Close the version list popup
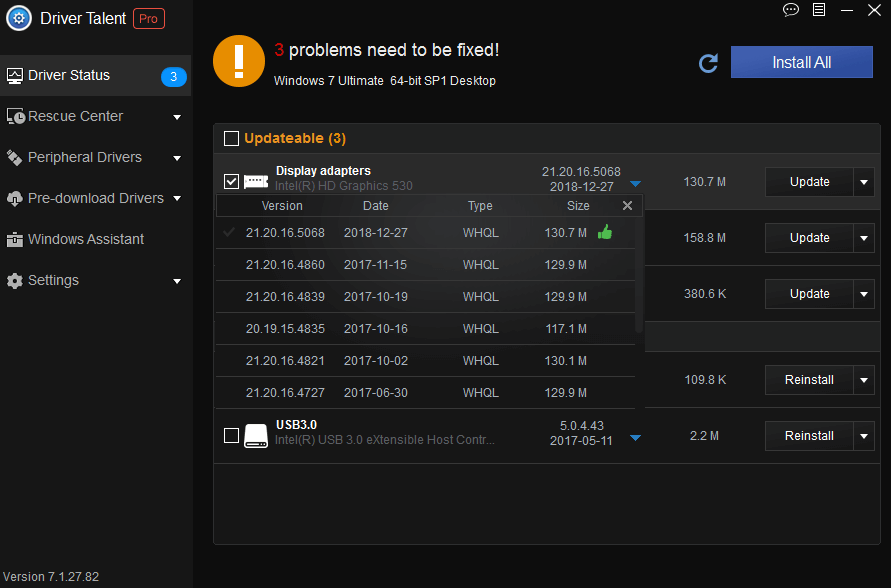 pyautogui.click(x=627, y=206)
